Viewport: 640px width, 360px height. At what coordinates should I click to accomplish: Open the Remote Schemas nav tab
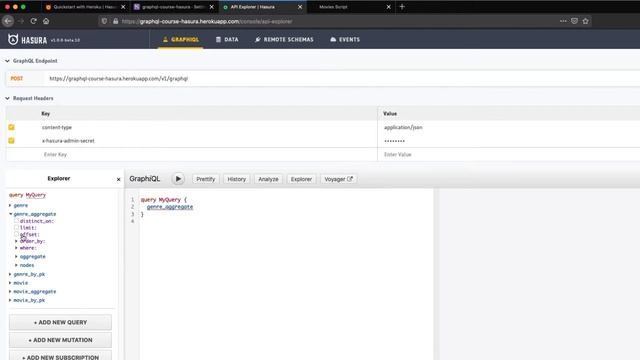coord(284,40)
